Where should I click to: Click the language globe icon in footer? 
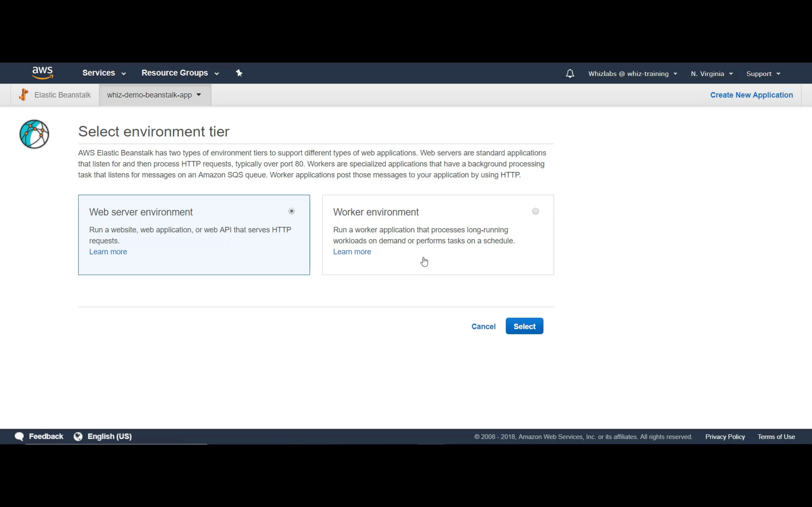78,436
